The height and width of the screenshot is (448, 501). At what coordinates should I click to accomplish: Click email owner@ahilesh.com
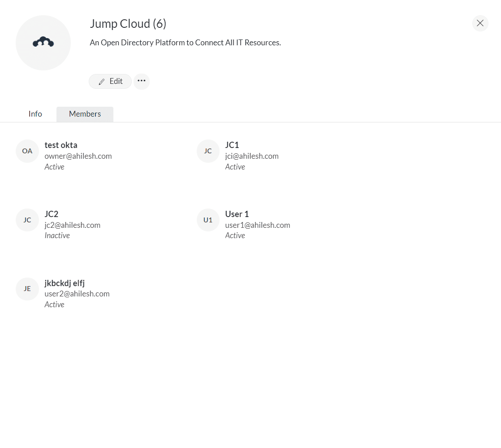tap(78, 156)
